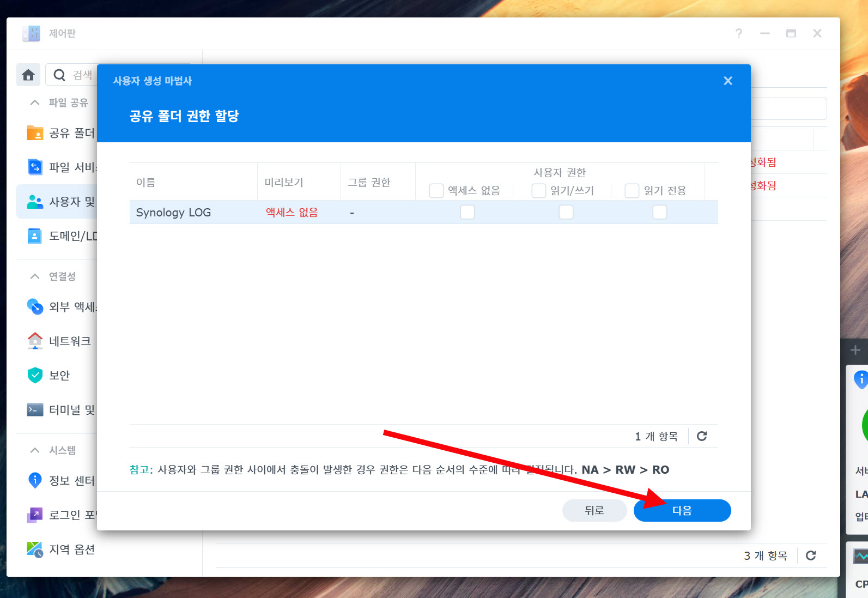Open the 지역 옵션 icon

coord(35,549)
